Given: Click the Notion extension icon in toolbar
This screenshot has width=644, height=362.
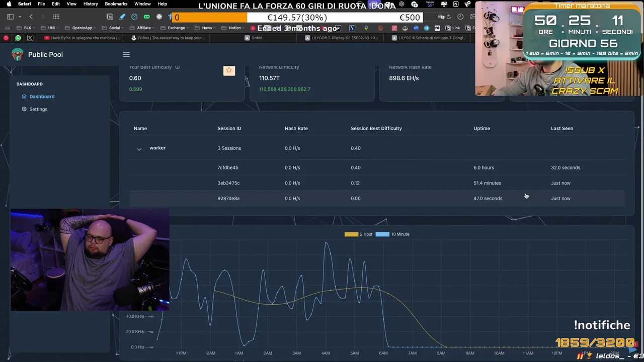Looking at the screenshot, I should point(110,17).
